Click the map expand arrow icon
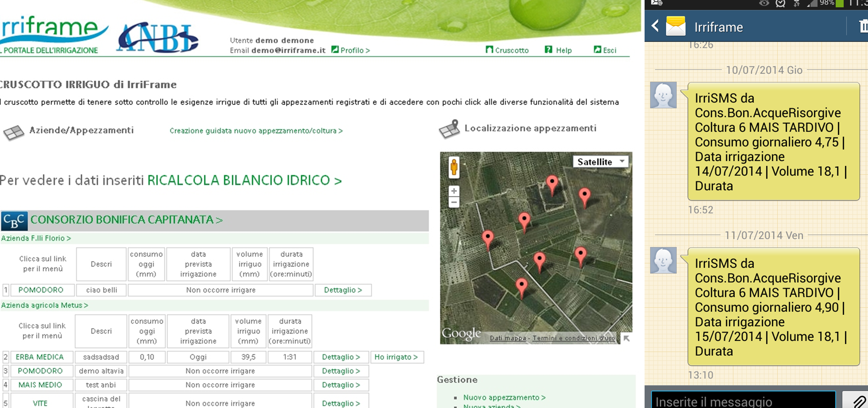 (626, 338)
